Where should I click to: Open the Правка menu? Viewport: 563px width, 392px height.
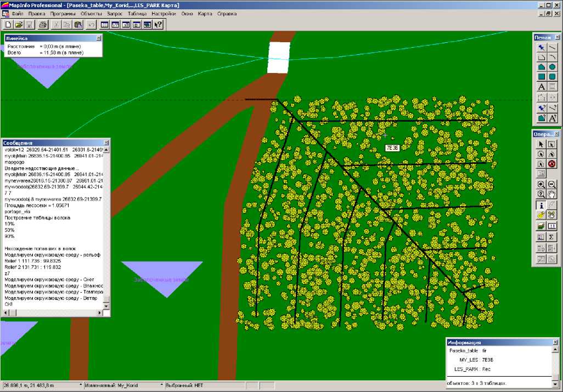pos(37,14)
